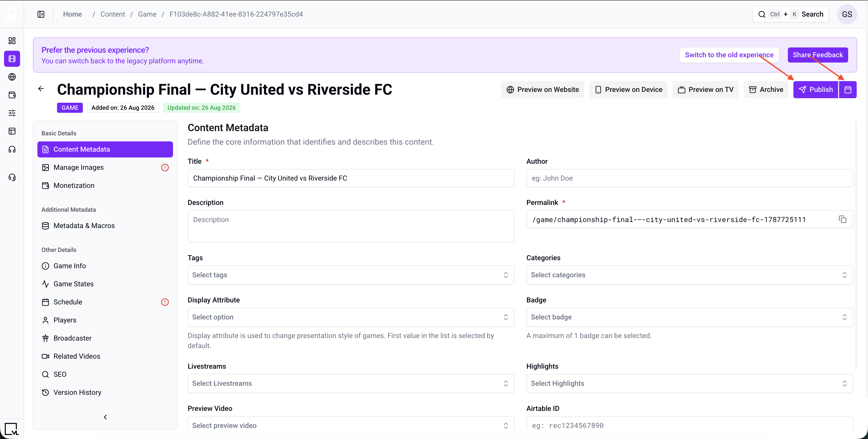
Task: Open the dashboard grid icon in left rail
Action: click(12, 41)
